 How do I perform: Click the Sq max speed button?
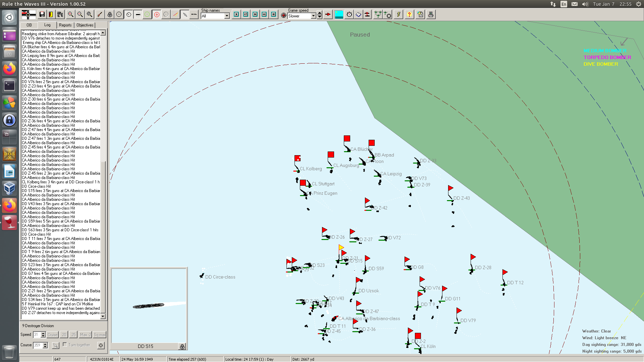(100, 335)
